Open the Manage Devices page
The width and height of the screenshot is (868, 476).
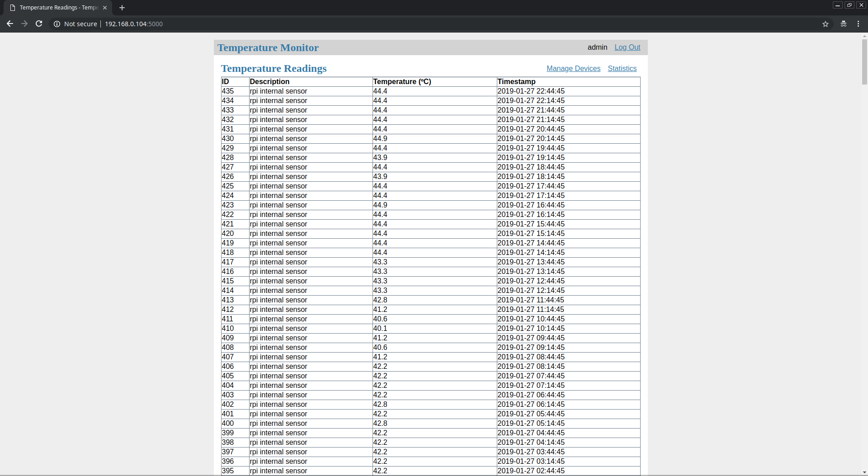tap(573, 69)
